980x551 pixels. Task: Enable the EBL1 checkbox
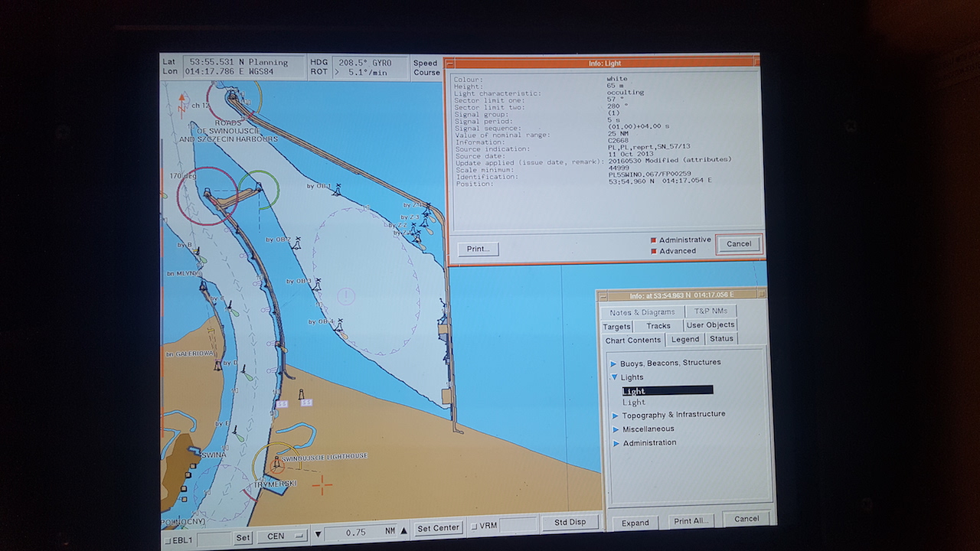point(168,540)
